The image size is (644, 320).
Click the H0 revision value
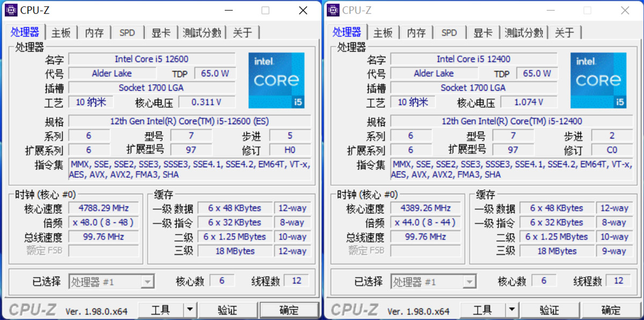[290, 150]
